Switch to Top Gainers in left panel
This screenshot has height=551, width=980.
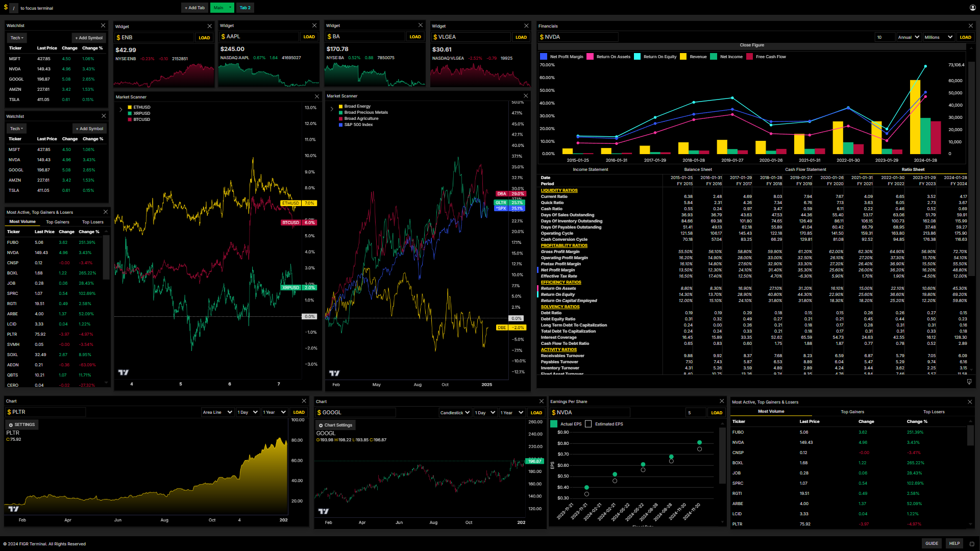tap(58, 222)
